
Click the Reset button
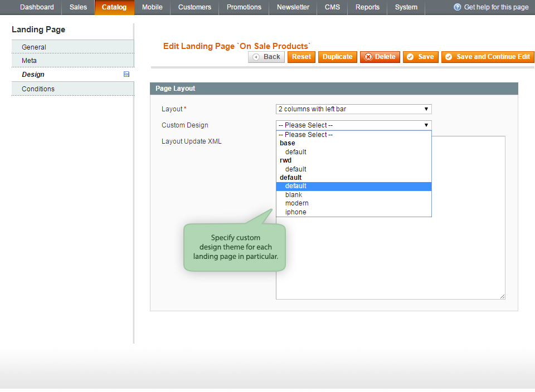(x=301, y=57)
